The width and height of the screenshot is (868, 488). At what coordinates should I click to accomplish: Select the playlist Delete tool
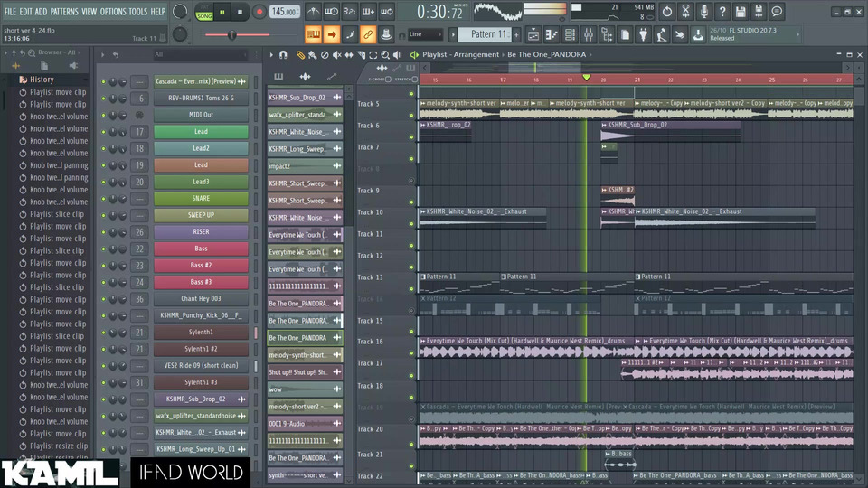pyautogui.click(x=325, y=55)
